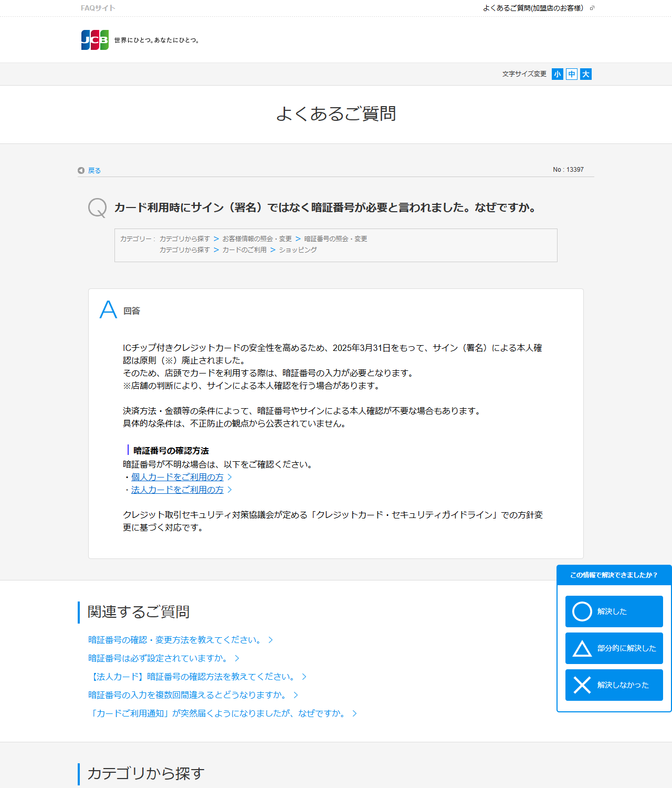This screenshot has width=672, height=788.
Task: Set text size to 大
Action: (586, 74)
